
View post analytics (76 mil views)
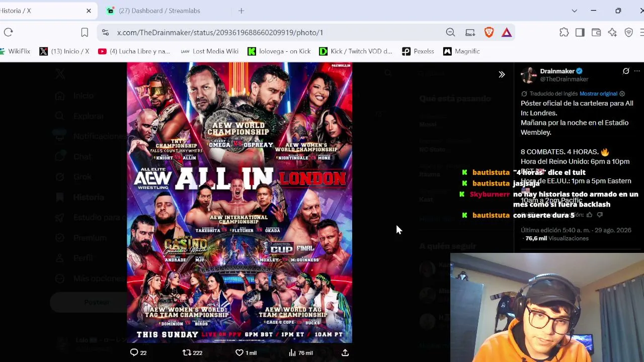click(300, 352)
